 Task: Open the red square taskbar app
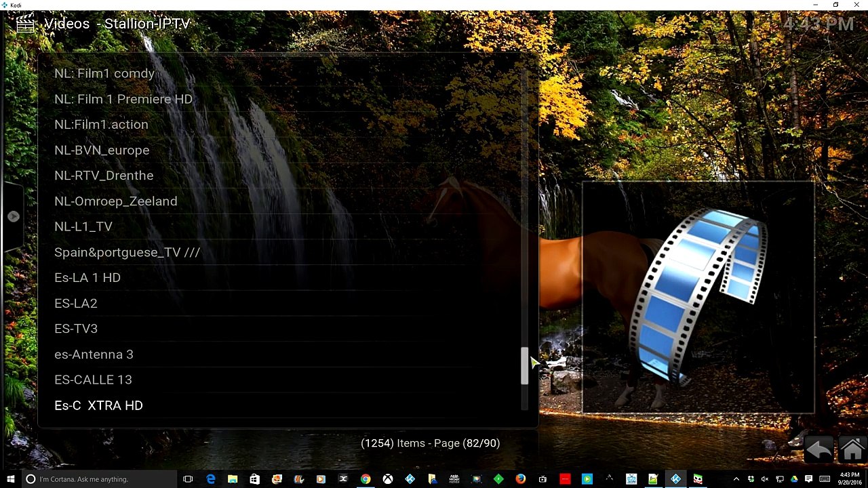(x=564, y=479)
